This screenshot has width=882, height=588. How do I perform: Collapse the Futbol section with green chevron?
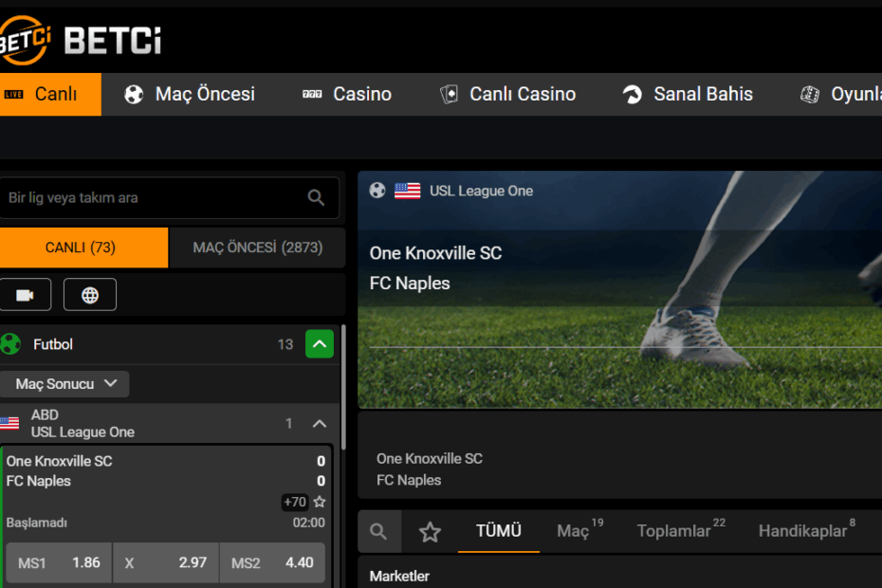click(320, 344)
